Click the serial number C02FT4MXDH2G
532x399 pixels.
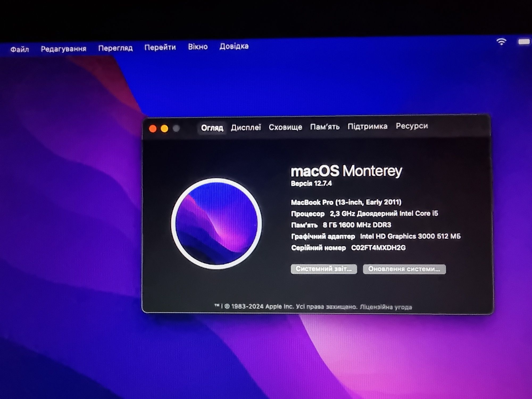click(x=378, y=248)
